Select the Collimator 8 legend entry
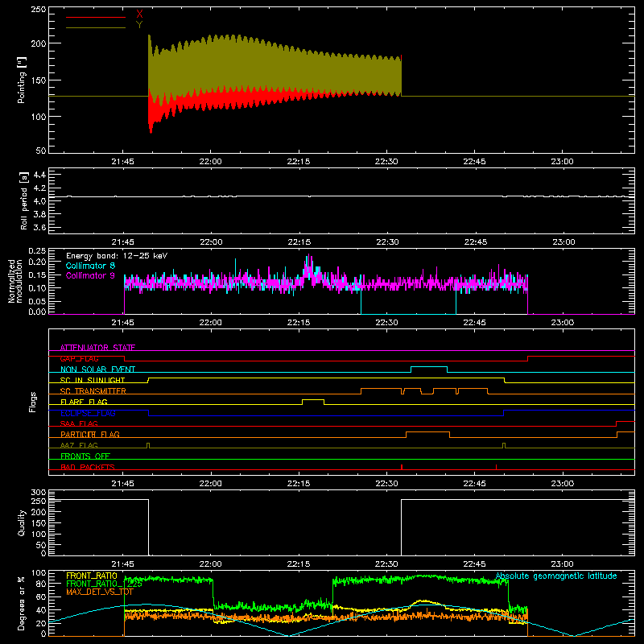The image size is (644, 644). click(x=90, y=266)
